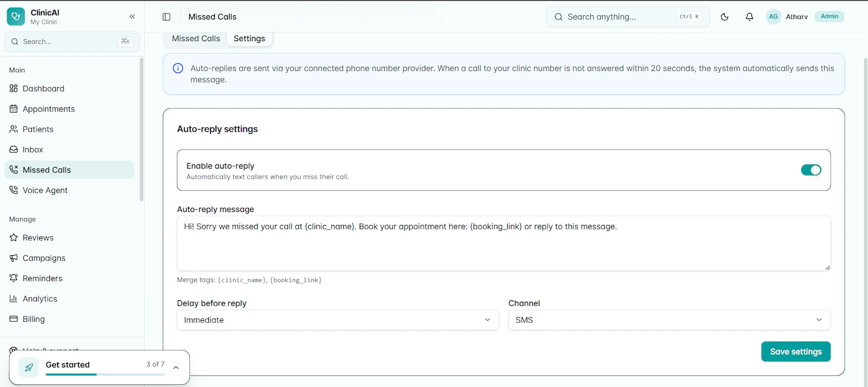Click the Reviews star icon
The height and width of the screenshot is (387, 868).
(14, 237)
